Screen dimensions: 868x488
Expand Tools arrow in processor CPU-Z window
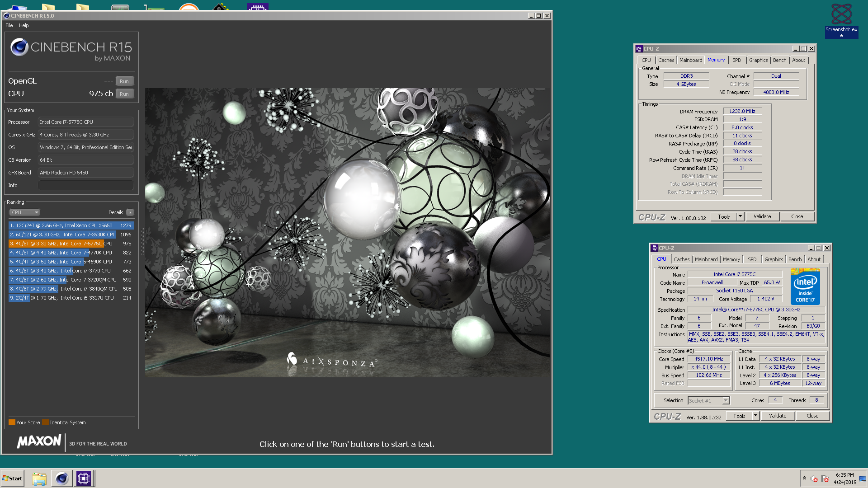click(756, 416)
